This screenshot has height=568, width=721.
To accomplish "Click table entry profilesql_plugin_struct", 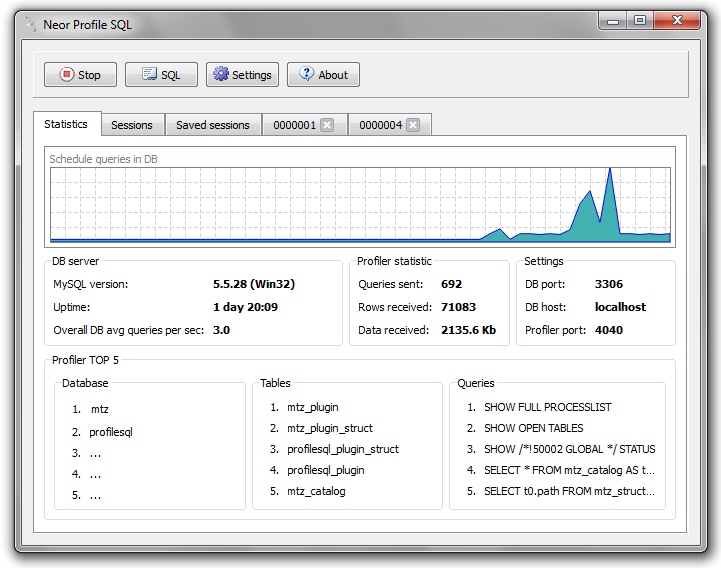I will tap(343, 449).
